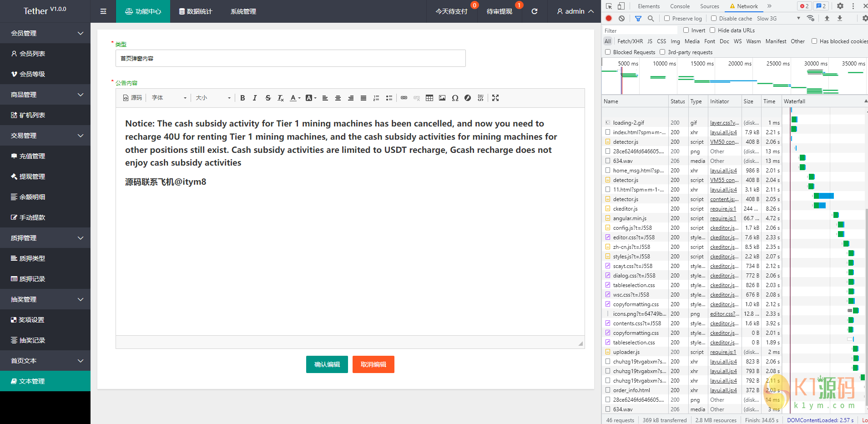The image size is (868, 424).
Task: Clear the DevTools network log
Action: tap(621, 18)
